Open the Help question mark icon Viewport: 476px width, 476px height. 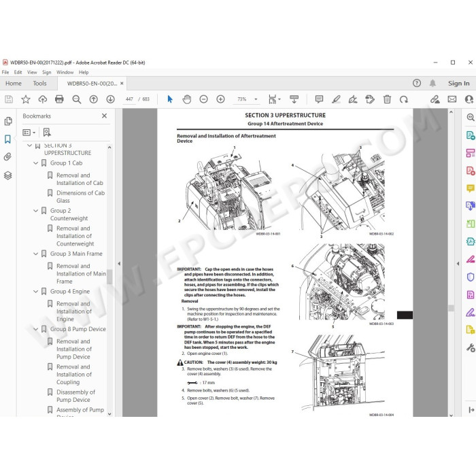417,83
